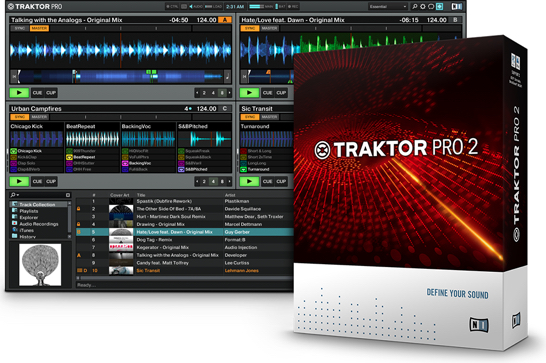
Task: Click the AUDIO indicator in header
Action: click(196, 7)
